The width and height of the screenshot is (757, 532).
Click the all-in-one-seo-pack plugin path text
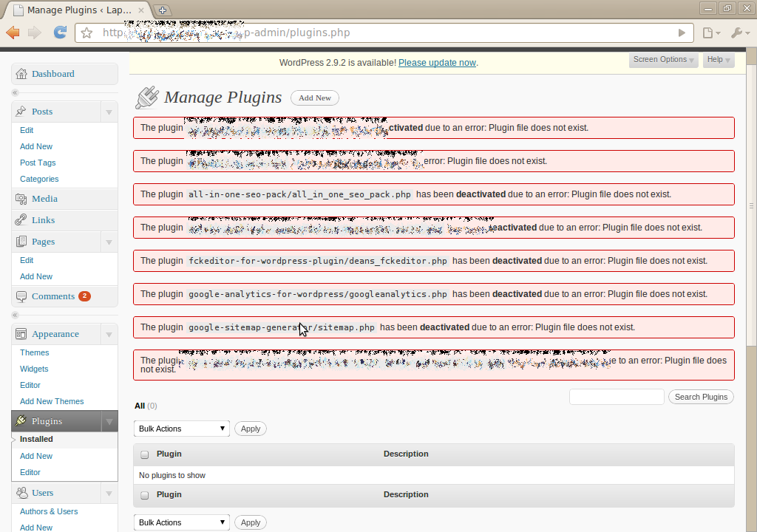299,194
